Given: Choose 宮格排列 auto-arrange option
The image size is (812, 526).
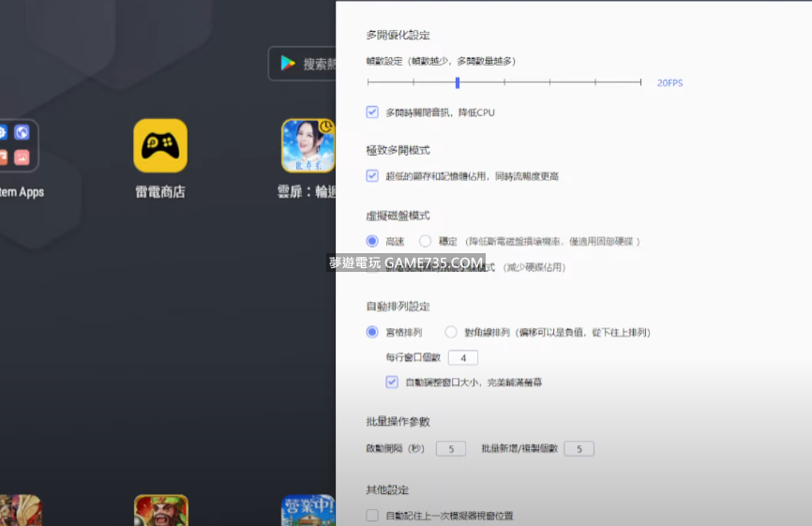Looking at the screenshot, I should (372, 332).
